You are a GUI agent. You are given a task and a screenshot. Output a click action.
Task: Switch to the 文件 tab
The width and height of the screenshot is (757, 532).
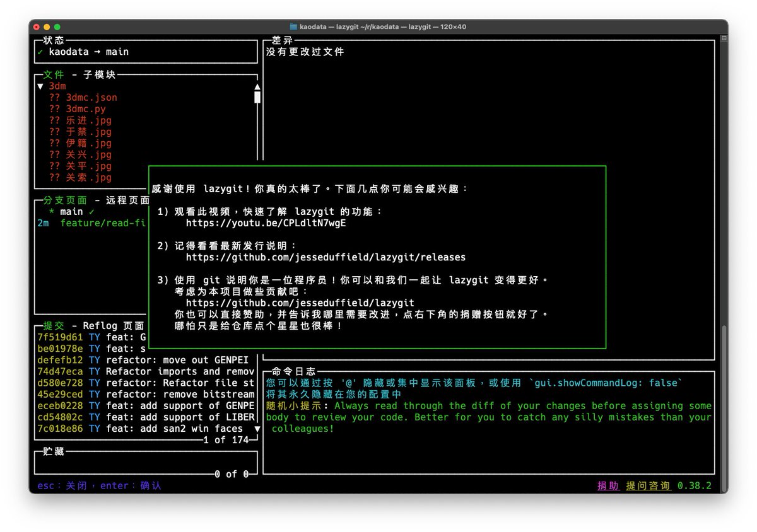point(54,74)
